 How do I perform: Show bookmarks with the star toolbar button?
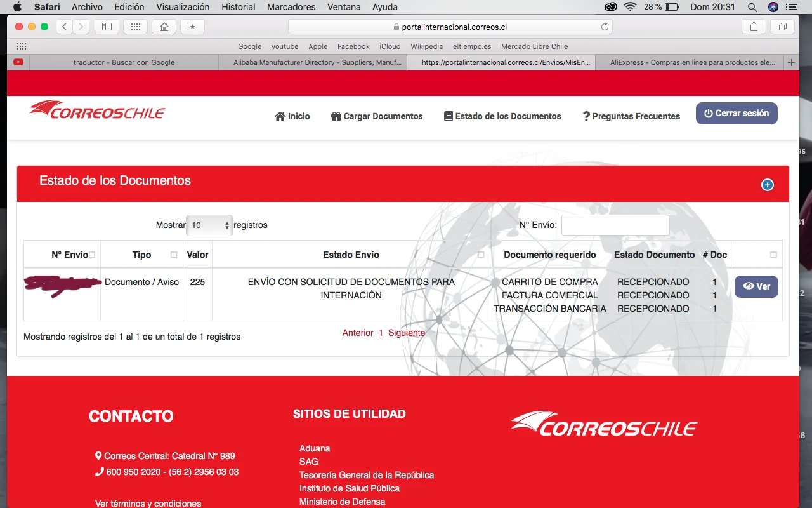point(192,27)
